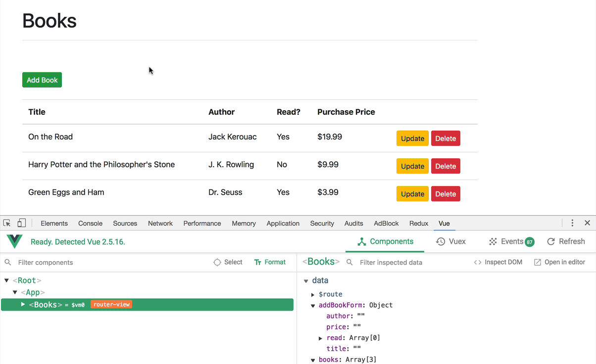Click the 'Ready. Detected Vue 2.5.16.' status
The image size is (596, 364).
[78, 242]
